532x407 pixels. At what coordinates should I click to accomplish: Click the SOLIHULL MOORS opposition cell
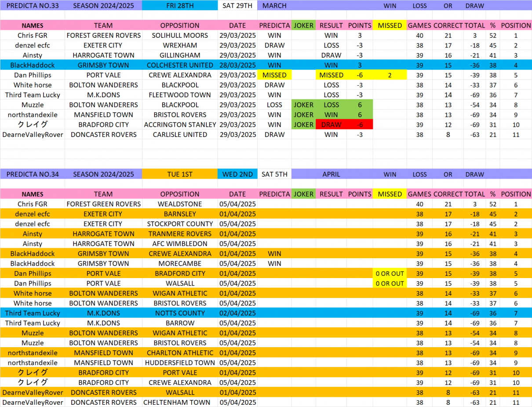pyautogui.click(x=180, y=35)
